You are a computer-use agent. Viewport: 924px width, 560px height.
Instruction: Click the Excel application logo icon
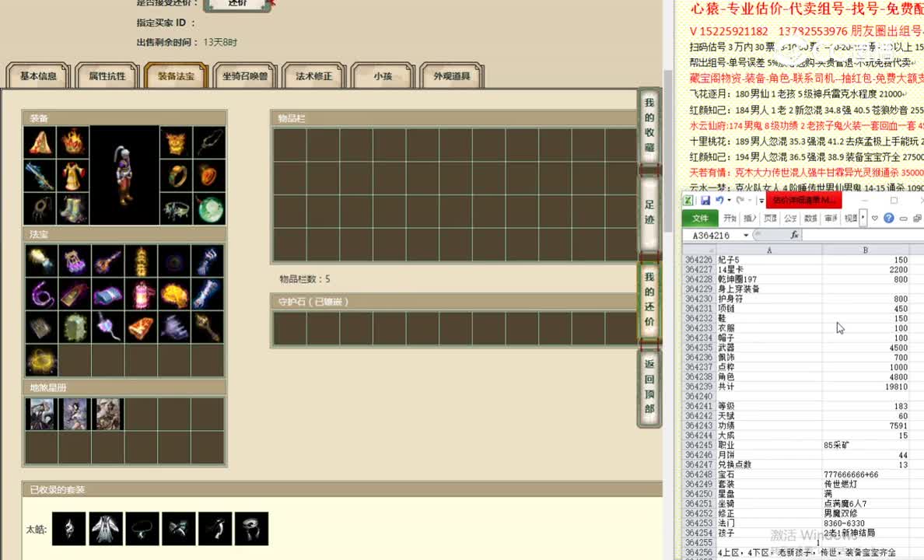689,201
